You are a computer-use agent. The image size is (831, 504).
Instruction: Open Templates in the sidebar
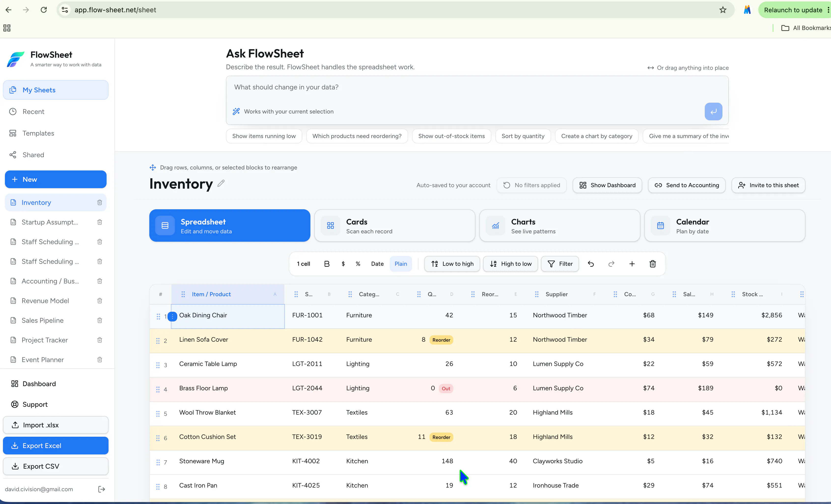coord(56,133)
